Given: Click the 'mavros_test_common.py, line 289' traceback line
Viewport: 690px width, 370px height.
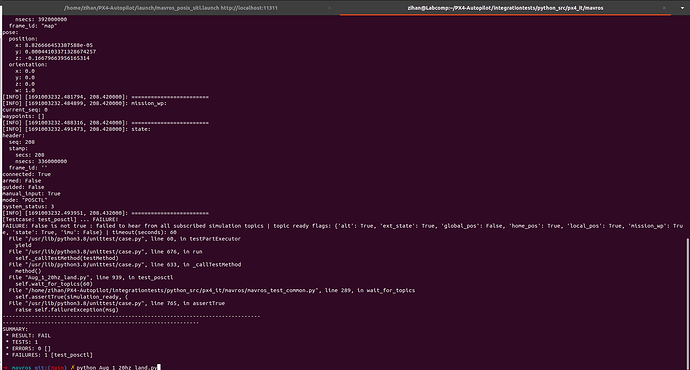Looking at the screenshot, I should click(x=212, y=290).
